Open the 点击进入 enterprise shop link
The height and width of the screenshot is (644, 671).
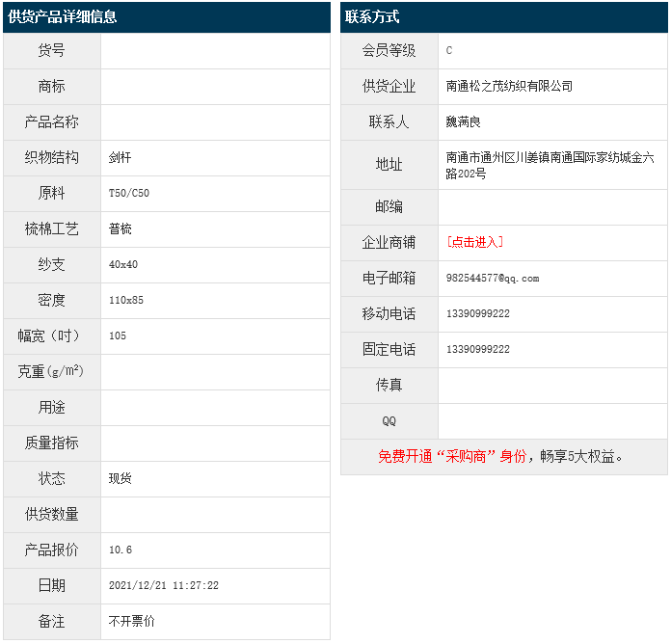[x=475, y=242]
